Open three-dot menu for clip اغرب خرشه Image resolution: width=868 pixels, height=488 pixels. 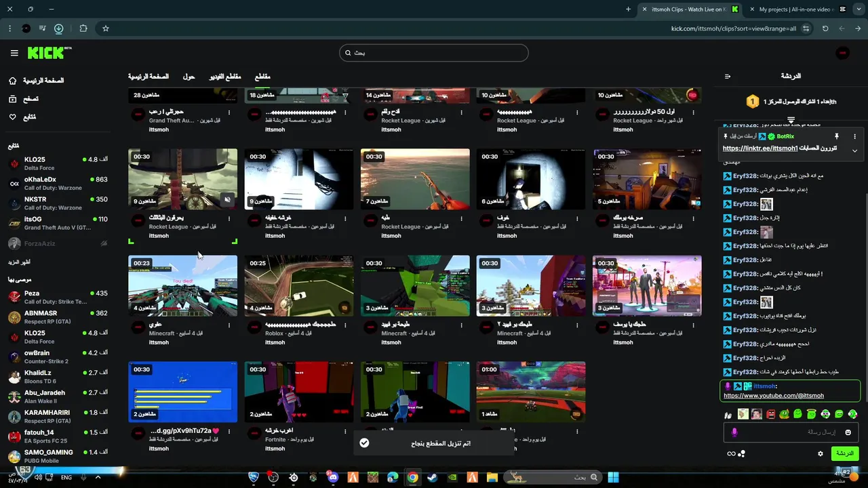pyautogui.click(x=345, y=431)
